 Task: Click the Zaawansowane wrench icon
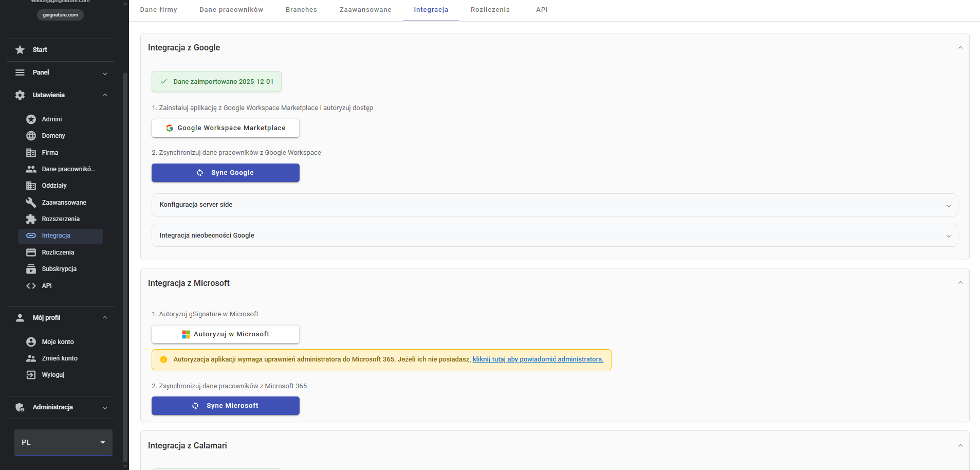[x=31, y=203]
